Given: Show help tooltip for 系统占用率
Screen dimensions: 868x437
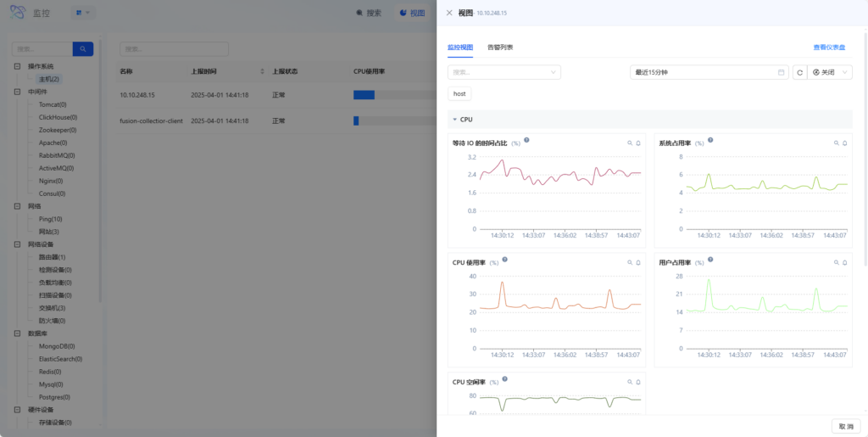Looking at the screenshot, I should 710,140.
